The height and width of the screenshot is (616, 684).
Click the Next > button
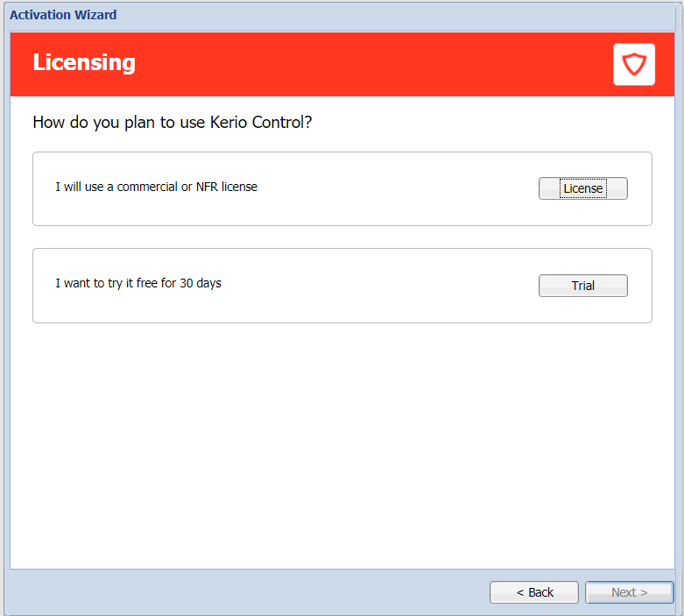pyautogui.click(x=629, y=592)
